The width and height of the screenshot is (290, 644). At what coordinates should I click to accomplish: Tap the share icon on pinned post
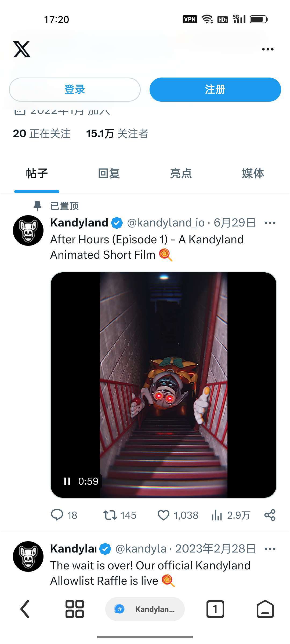click(x=270, y=515)
